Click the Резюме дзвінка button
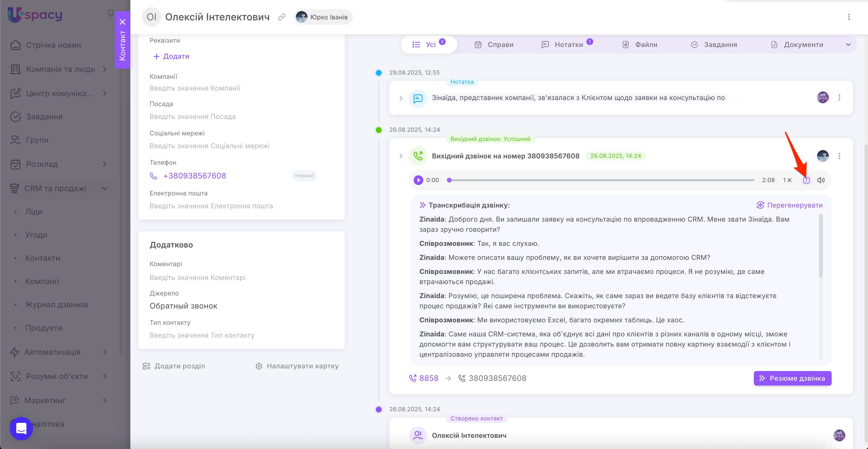868x449 pixels. coord(792,378)
